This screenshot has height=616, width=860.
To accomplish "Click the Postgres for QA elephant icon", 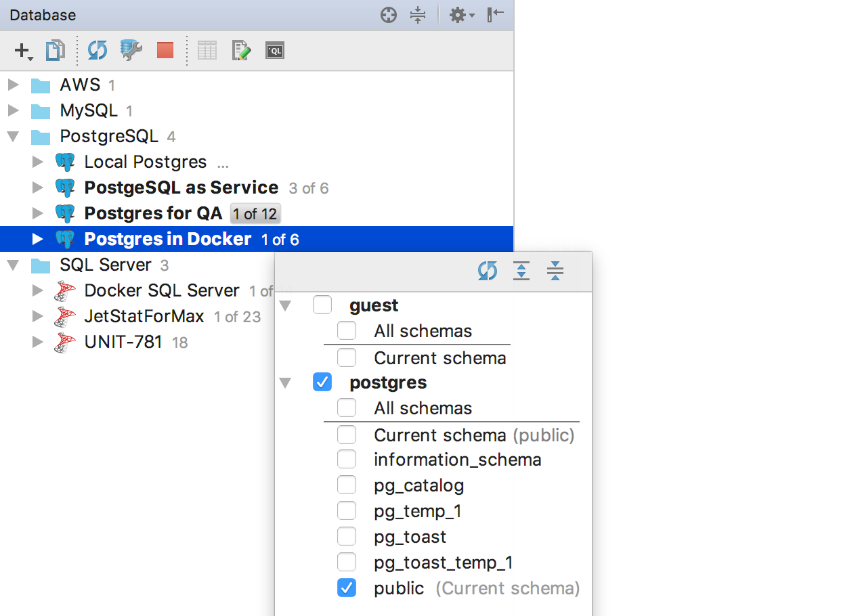I will (65, 214).
